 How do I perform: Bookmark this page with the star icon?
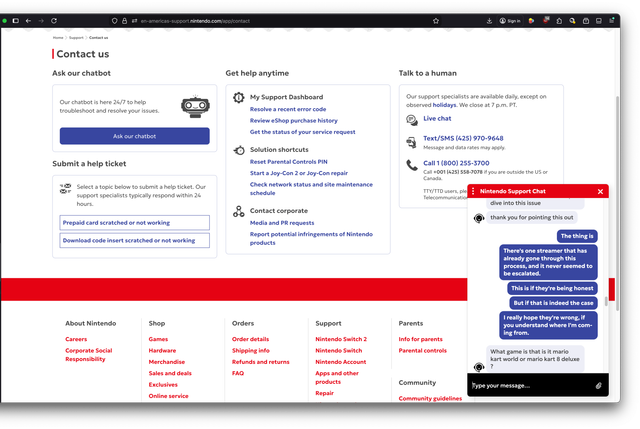click(436, 21)
